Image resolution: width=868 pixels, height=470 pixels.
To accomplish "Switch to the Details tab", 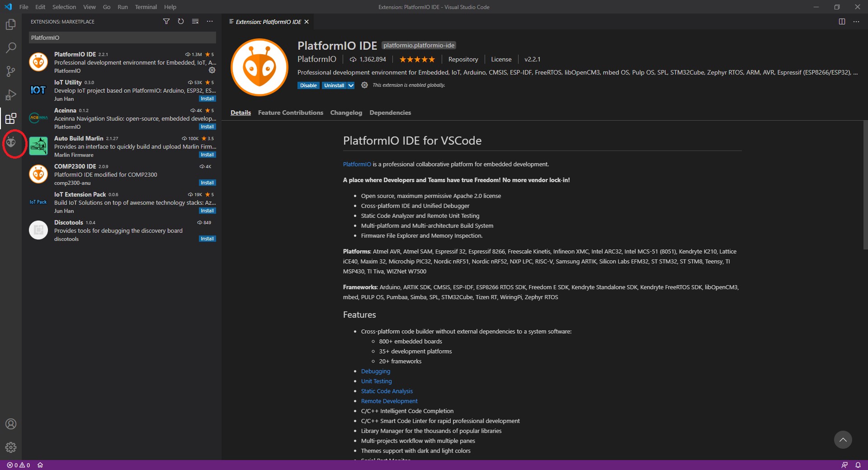I will [x=241, y=113].
